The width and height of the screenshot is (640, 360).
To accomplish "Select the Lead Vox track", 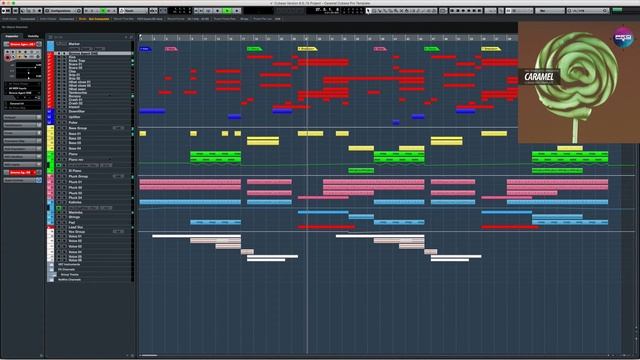I will pos(76,227).
